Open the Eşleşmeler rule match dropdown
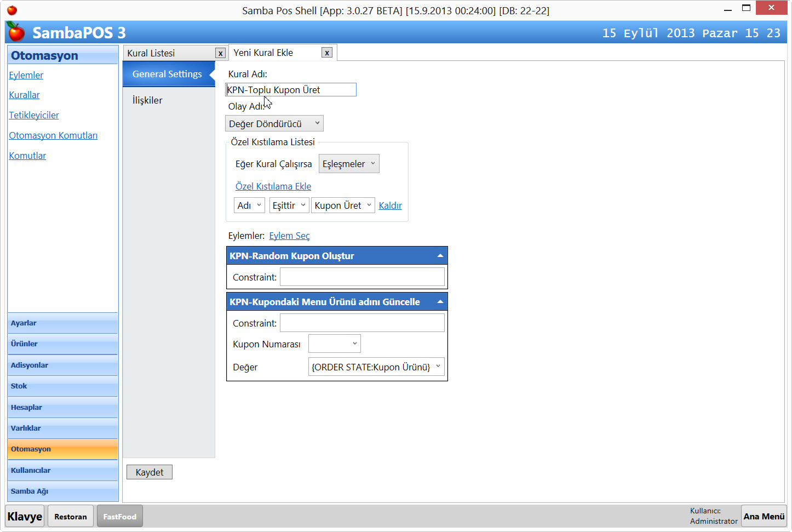This screenshot has width=792, height=532. (x=348, y=164)
